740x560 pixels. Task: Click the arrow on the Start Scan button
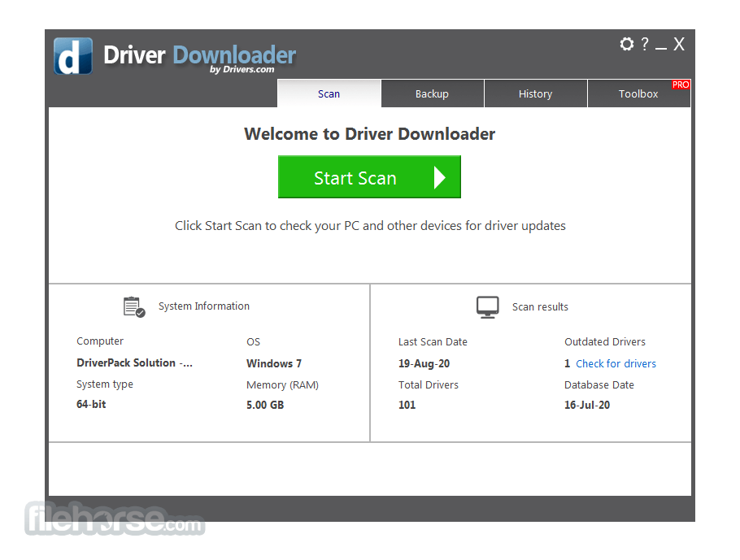click(x=439, y=177)
